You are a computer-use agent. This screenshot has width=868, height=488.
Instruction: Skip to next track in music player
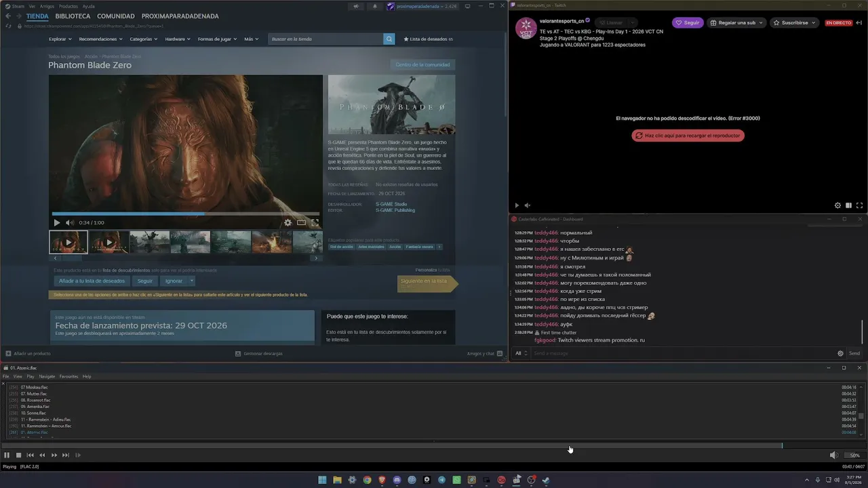(66, 455)
